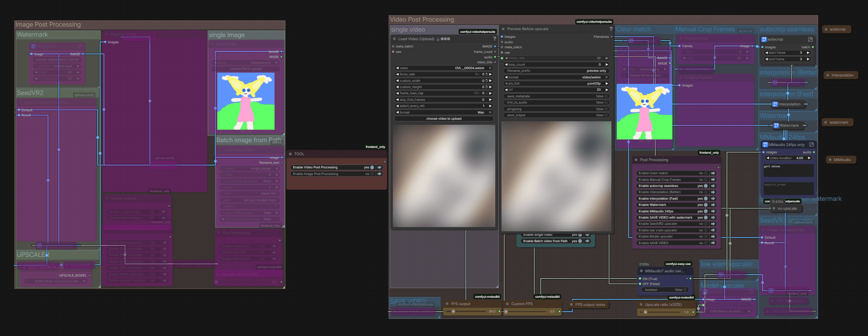Click choose video to upload button

point(444,119)
